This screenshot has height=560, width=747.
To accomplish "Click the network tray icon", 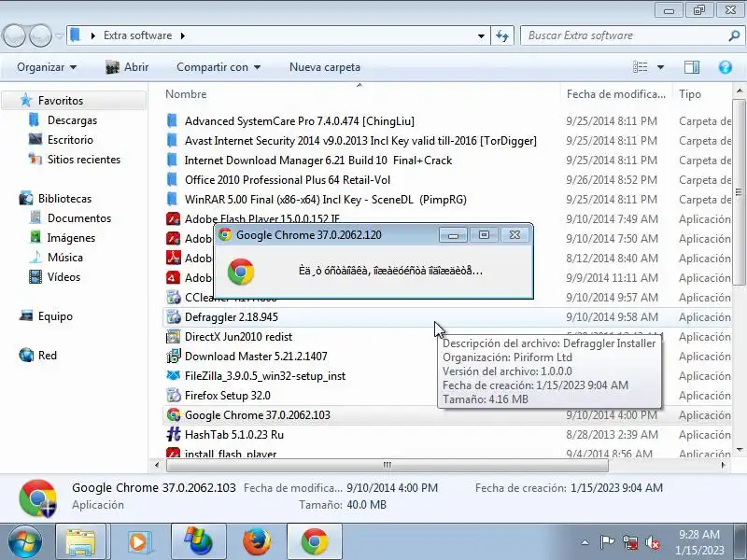I will 629,542.
